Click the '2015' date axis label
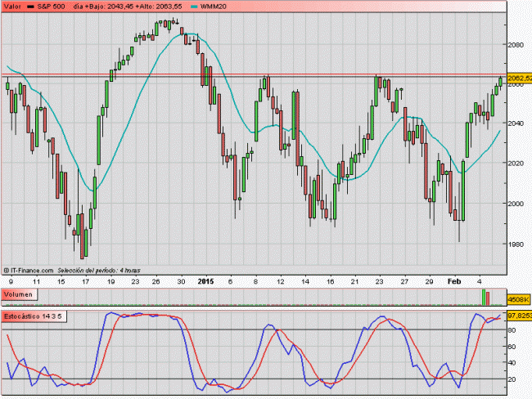 (205, 281)
